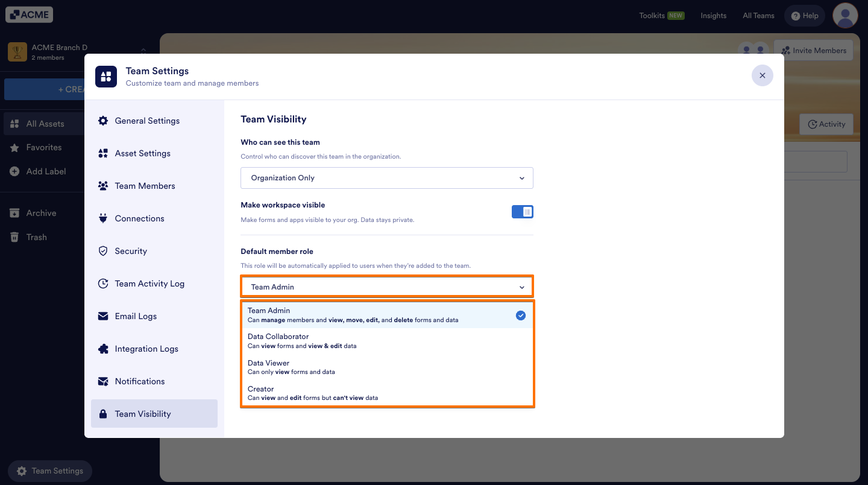Collapse the Default member role dropdown
This screenshot has height=485, width=868.
click(x=387, y=287)
